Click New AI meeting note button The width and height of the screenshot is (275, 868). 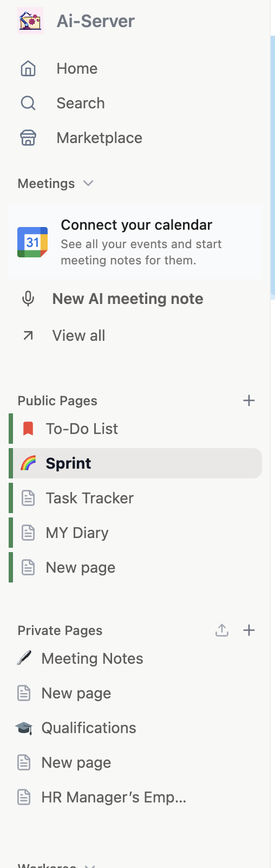tap(128, 299)
